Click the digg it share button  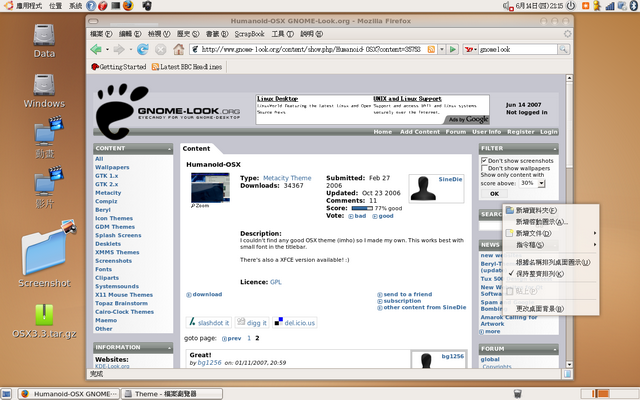(252, 322)
